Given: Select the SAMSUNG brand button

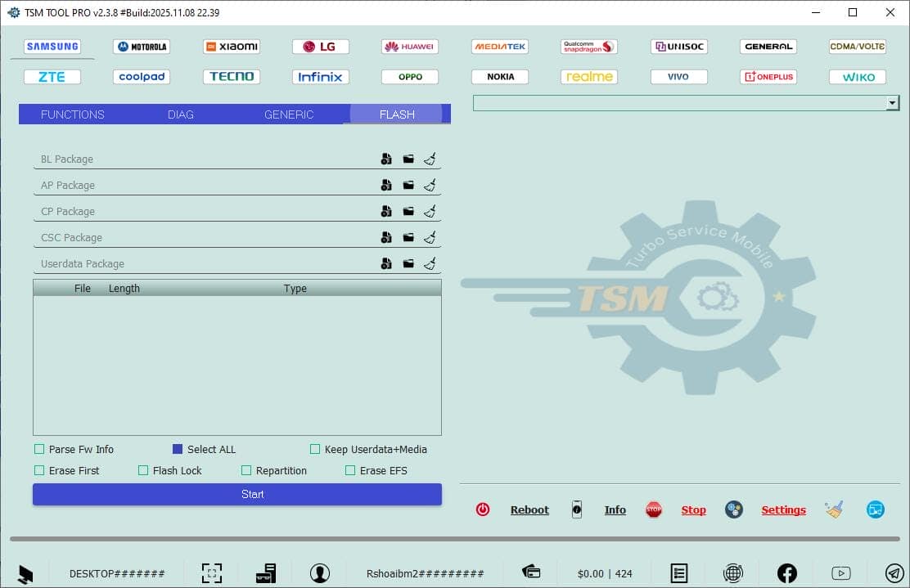Looking at the screenshot, I should pyautogui.click(x=52, y=47).
